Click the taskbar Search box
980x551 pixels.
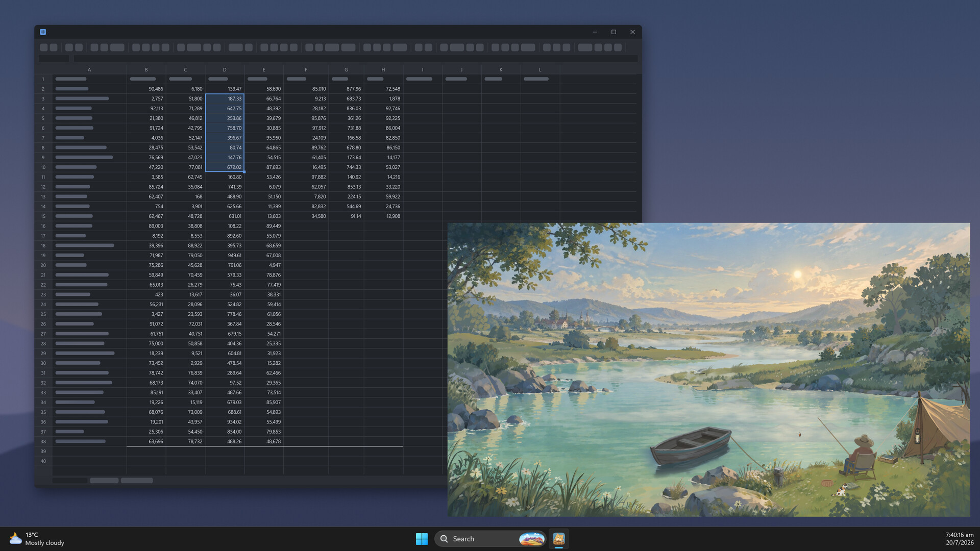click(x=490, y=539)
